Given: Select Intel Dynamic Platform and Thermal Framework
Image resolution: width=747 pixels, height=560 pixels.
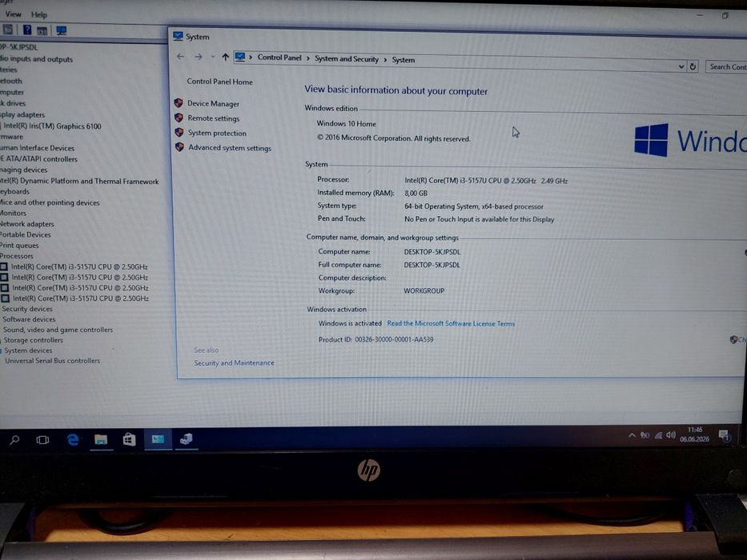Looking at the screenshot, I should pyautogui.click(x=79, y=181).
